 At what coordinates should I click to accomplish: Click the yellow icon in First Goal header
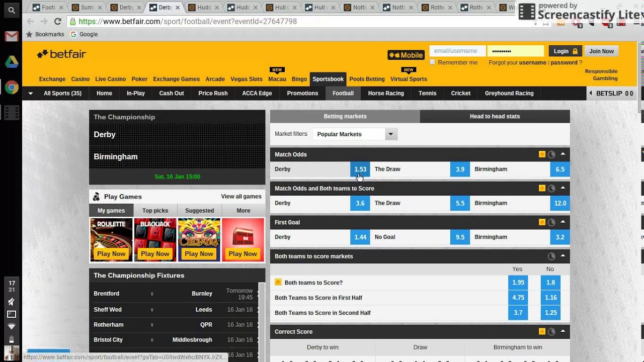542,222
